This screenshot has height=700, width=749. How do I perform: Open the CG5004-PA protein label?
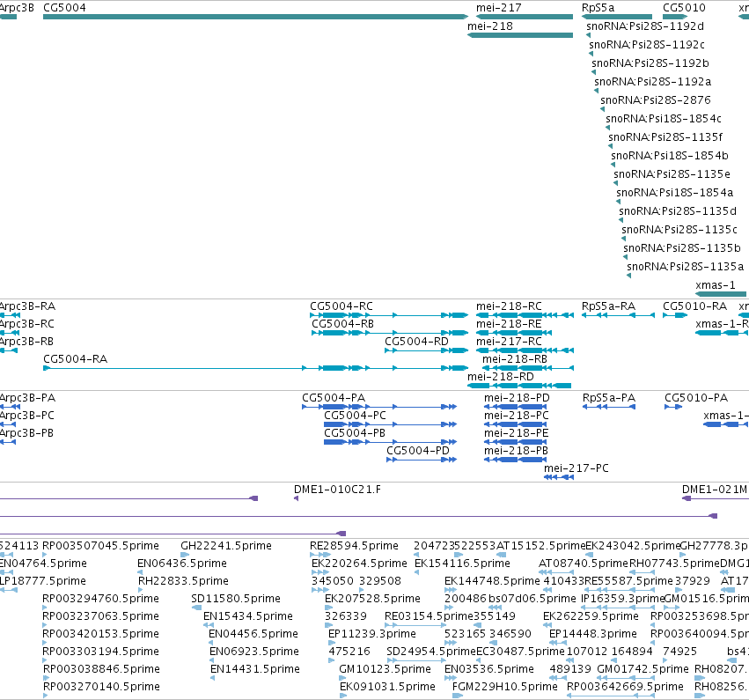pos(334,398)
